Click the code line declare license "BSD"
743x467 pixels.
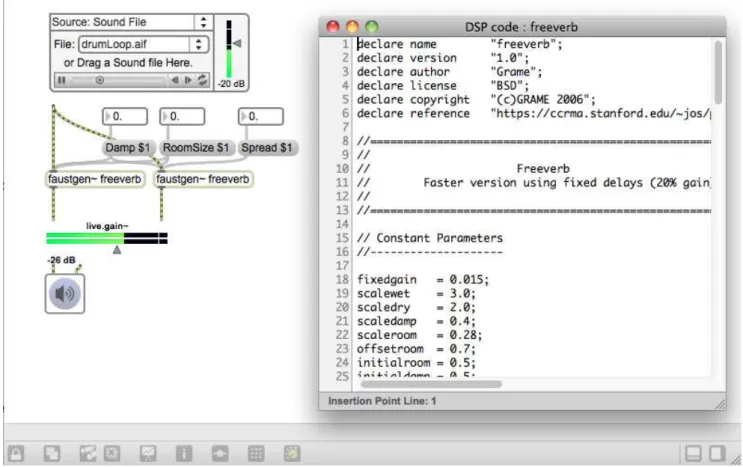point(443,86)
